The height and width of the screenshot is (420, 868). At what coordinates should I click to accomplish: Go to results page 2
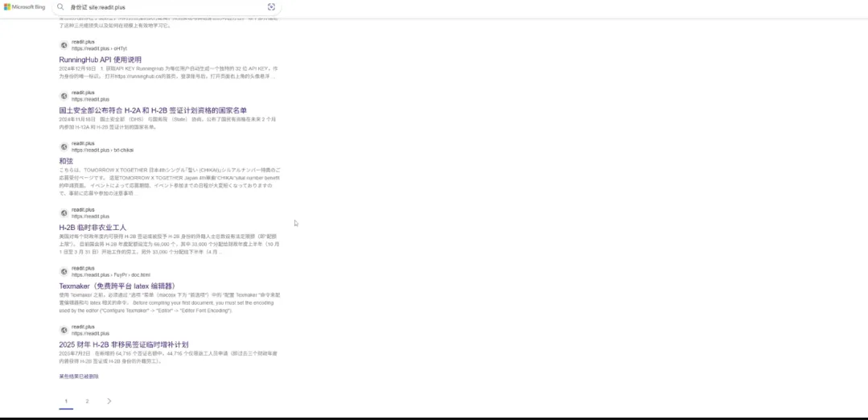coord(87,401)
